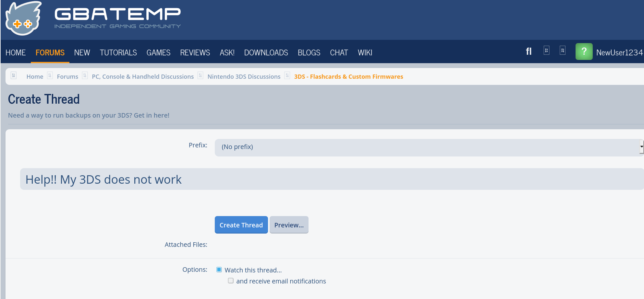Enable 'and receive email notifications' checkbox
This screenshot has height=299, width=644.
[231, 281]
